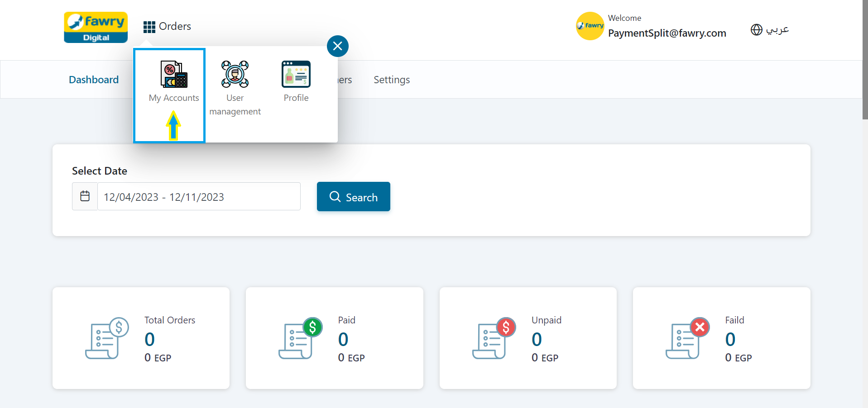The width and height of the screenshot is (868, 408).
Task: Click the Orders menu label
Action: pyautogui.click(x=175, y=26)
